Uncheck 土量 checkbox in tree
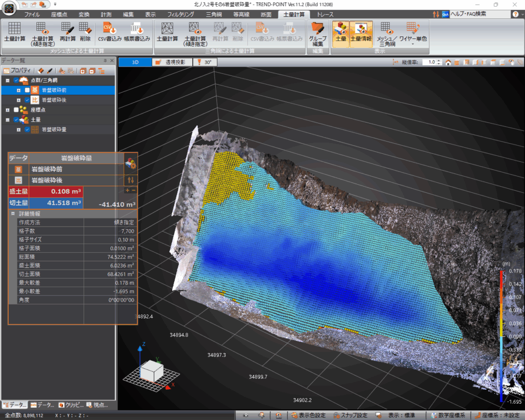 [16, 120]
